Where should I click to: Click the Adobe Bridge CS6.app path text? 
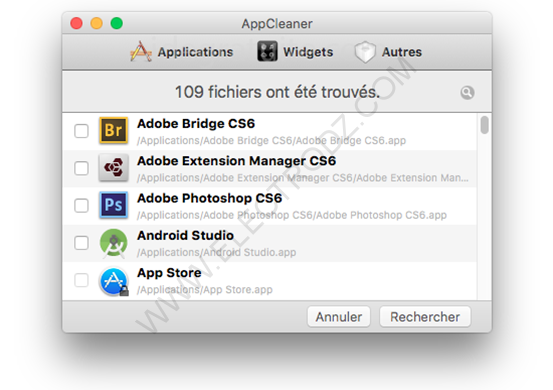[271, 141]
